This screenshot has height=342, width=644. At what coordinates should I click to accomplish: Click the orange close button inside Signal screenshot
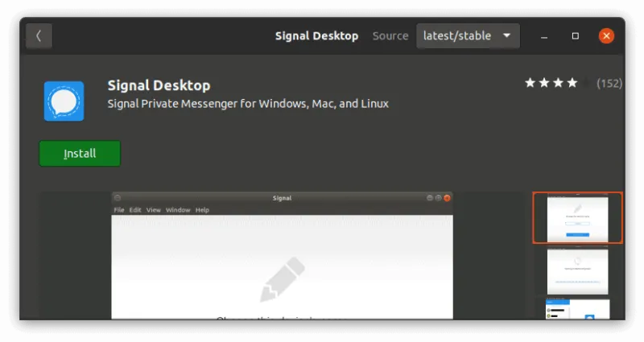click(x=448, y=198)
